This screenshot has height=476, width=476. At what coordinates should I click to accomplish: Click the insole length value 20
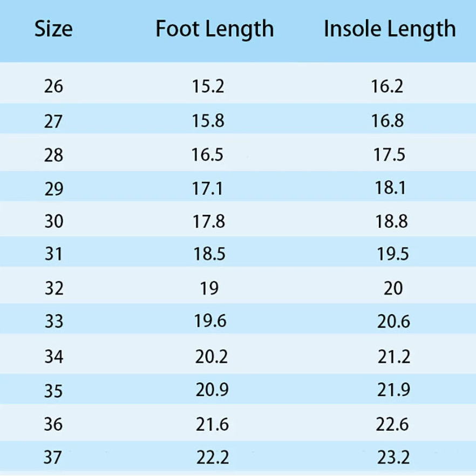tap(393, 288)
